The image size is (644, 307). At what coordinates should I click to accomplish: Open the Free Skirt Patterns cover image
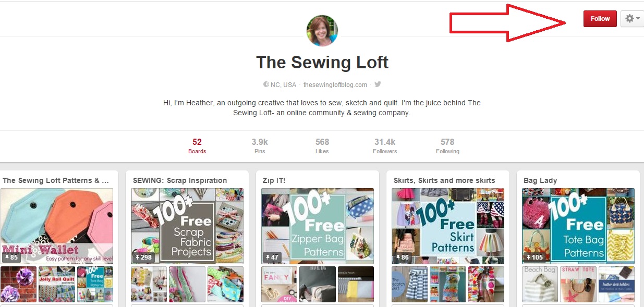pyautogui.click(x=448, y=226)
